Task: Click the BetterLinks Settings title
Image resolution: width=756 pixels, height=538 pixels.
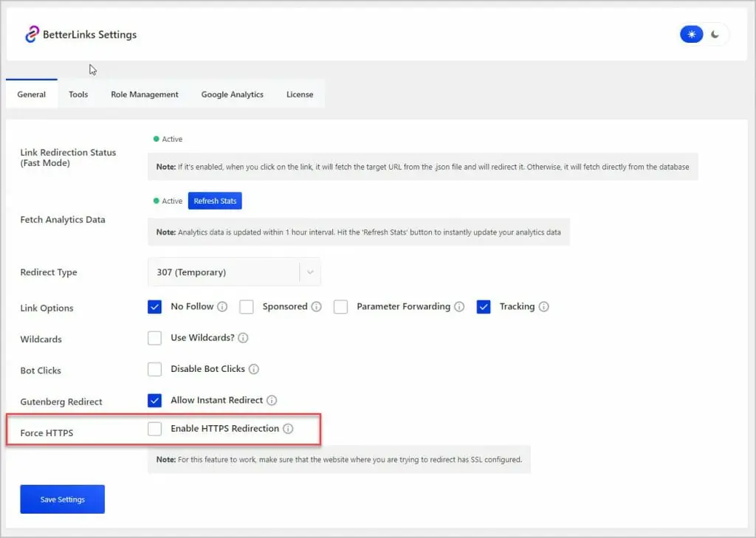Action: click(x=89, y=35)
